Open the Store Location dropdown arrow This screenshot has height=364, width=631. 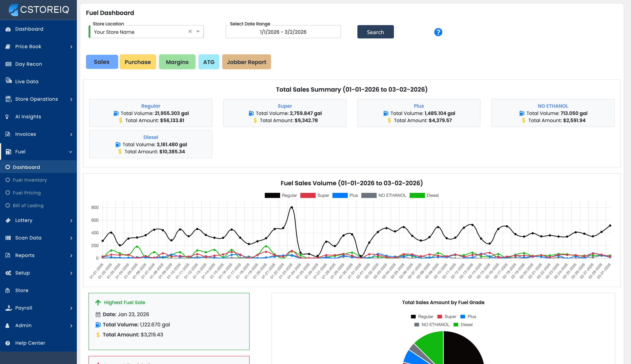198,32
